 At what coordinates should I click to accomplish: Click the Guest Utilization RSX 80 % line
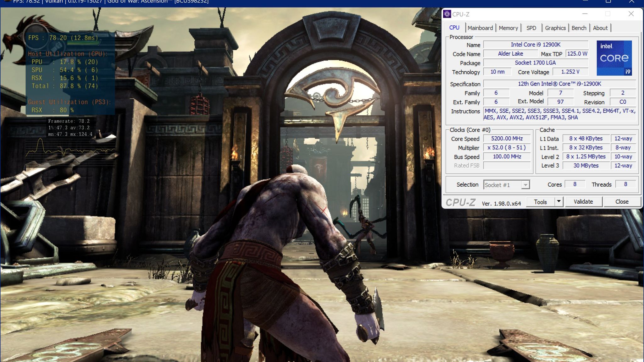tap(53, 110)
